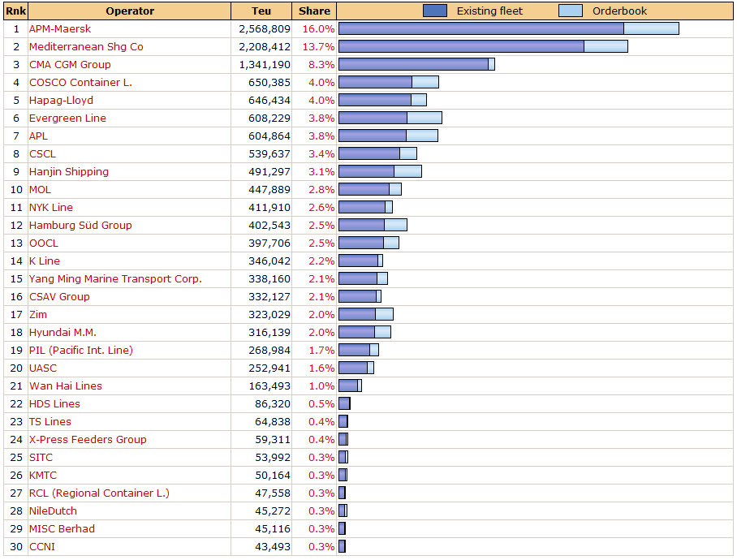Select the Teu value 650,385

click(x=269, y=83)
